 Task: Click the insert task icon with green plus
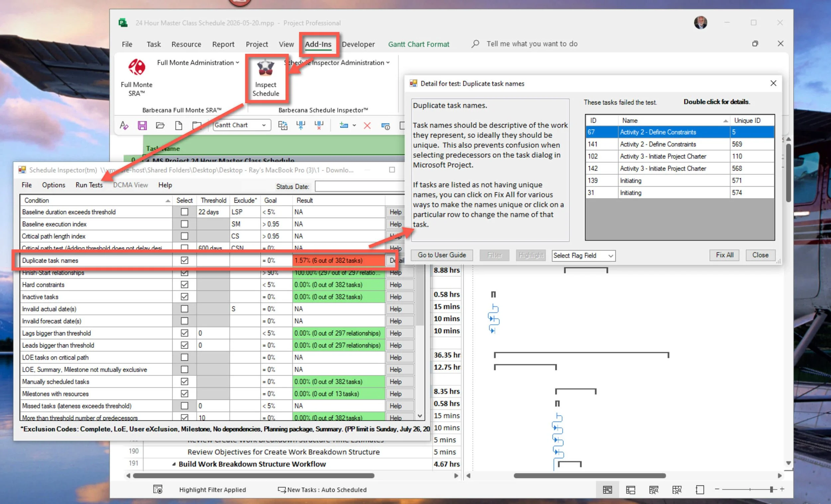[x=344, y=125]
